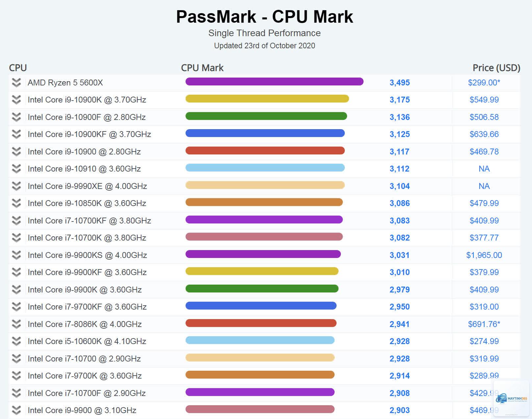Click the 3,136 score value
The height and width of the screenshot is (419, 532).
pyautogui.click(x=400, y=117)
